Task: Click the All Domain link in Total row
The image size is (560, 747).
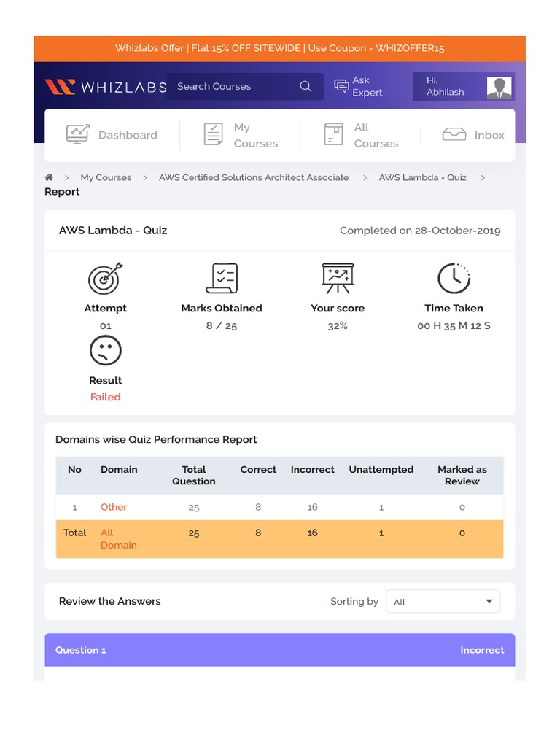Action: [x=118, y=539]
